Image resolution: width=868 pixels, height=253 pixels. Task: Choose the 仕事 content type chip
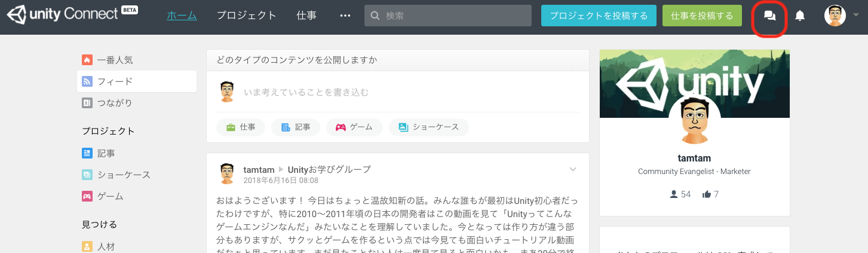tap(241, 127)
